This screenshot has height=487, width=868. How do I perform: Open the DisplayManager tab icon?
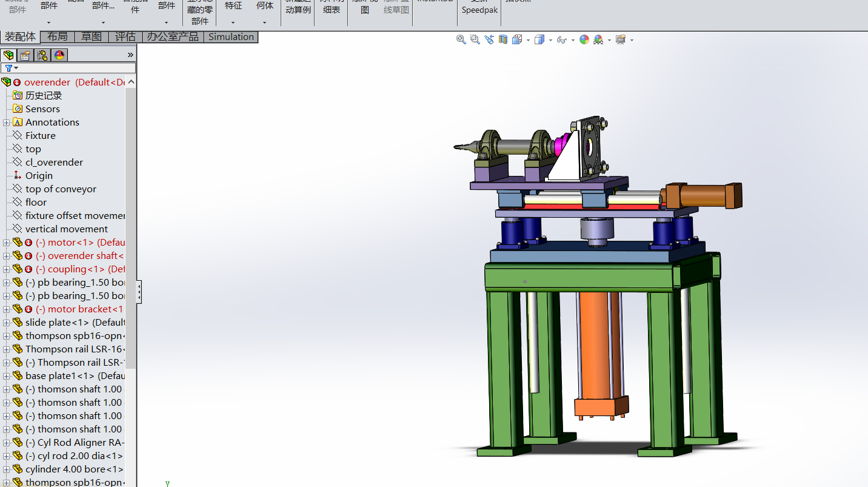59,55
